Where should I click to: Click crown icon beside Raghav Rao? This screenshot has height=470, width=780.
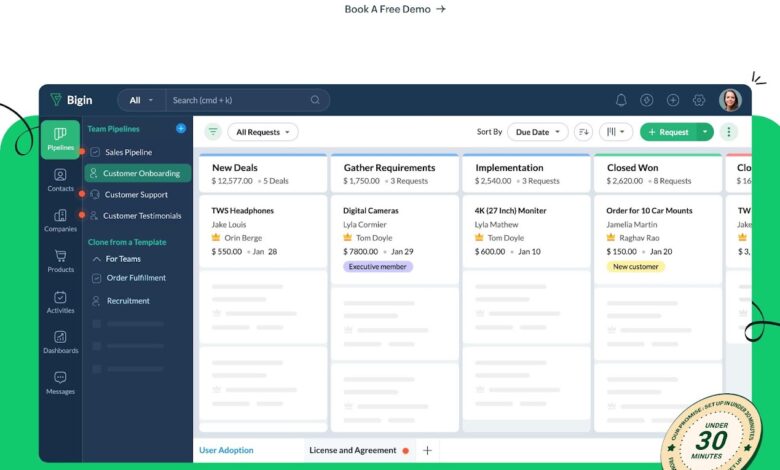pos(611,237)
